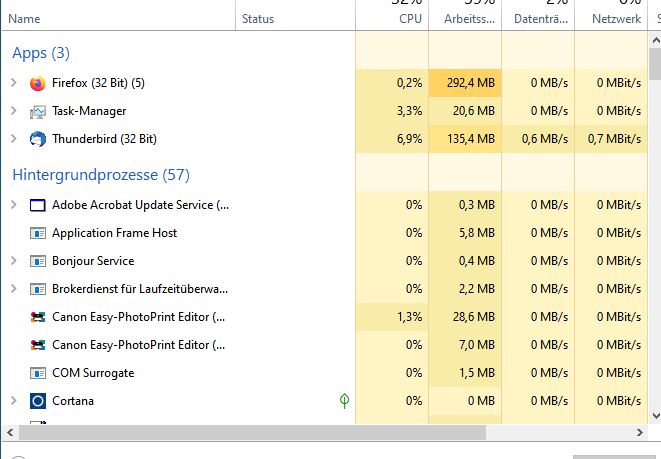
Task: Click Cortana's green leaf status icon
Action: pos(344,401)
